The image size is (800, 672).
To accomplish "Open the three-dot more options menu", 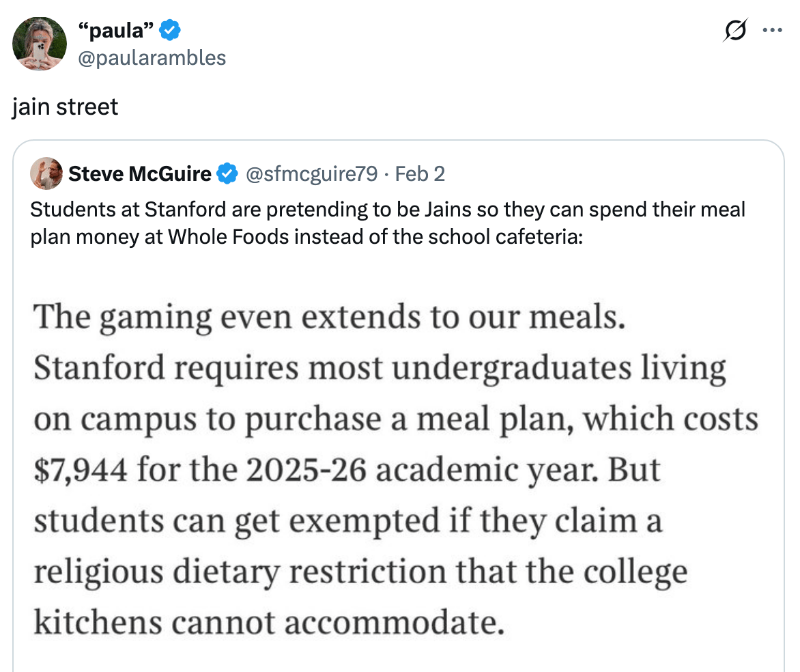I will pyautogui.click(x=772, y=31).
